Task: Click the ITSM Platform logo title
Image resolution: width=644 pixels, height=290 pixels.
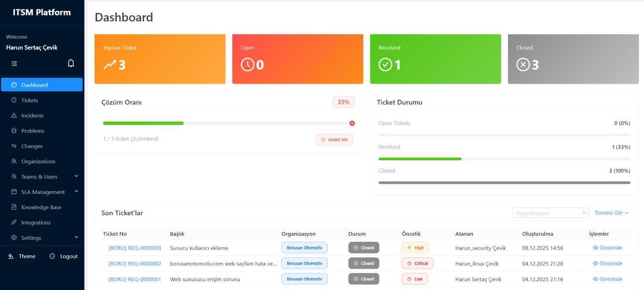Action: click(42, 12)
